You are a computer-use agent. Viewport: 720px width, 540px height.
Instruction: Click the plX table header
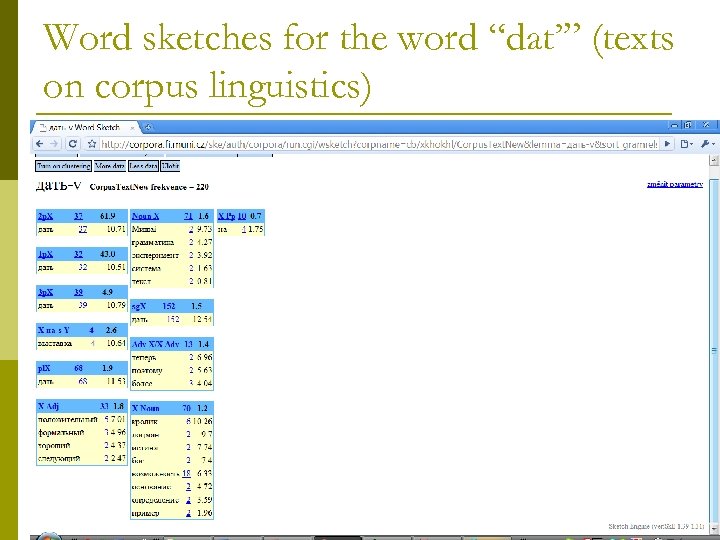click(82, 368)
